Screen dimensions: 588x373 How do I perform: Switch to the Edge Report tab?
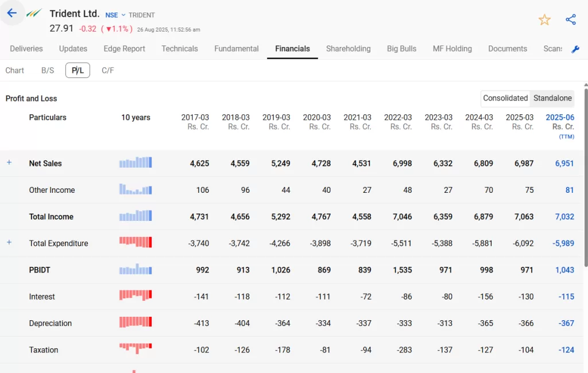124,49
